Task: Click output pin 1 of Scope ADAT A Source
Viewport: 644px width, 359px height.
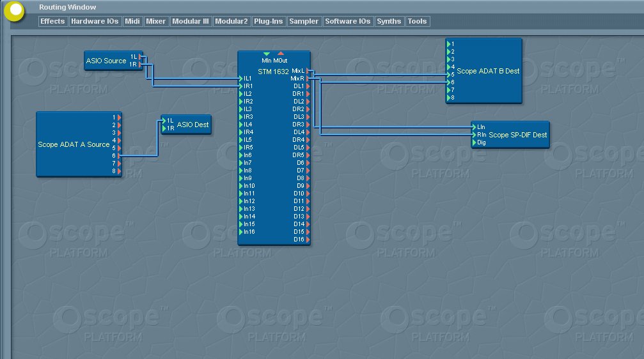Action: pyautogui.click(x=119, y=118)
